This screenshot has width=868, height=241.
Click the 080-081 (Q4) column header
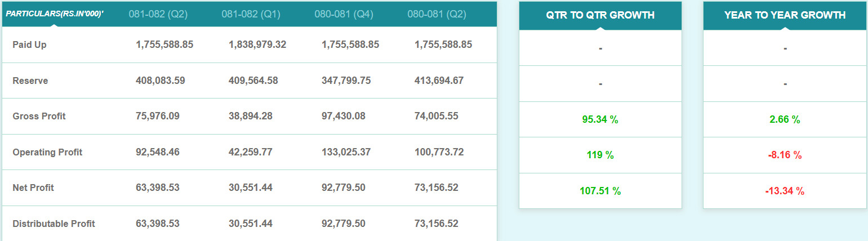[344, 14]
